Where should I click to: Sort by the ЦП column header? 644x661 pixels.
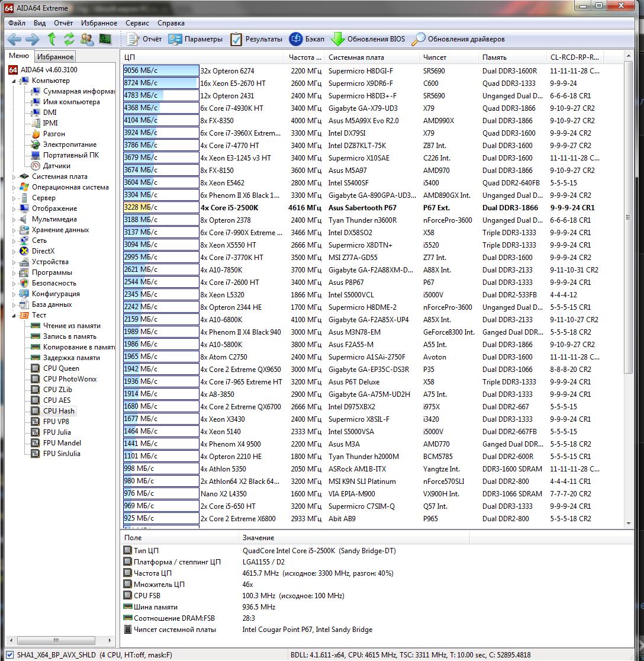click(x=202, y=57)
